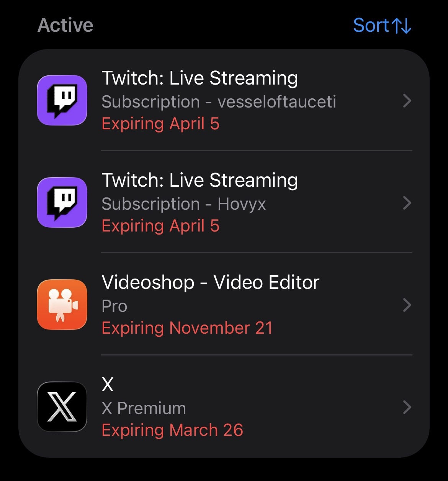
Task: Click Expiring April 5 under Hovyx
Action: click(160, 226)
